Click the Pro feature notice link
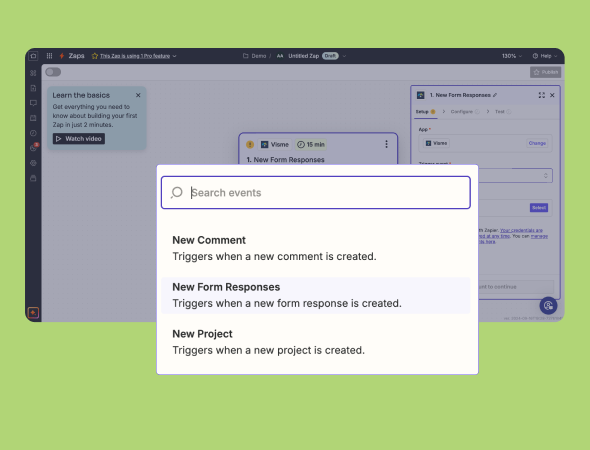Screen dimensions: 590x450 (x=135, y=56)
